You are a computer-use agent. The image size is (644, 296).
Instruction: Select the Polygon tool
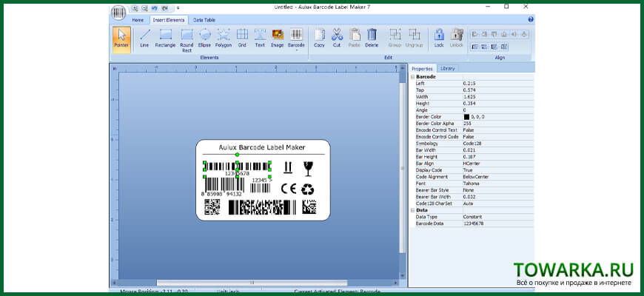224,38
